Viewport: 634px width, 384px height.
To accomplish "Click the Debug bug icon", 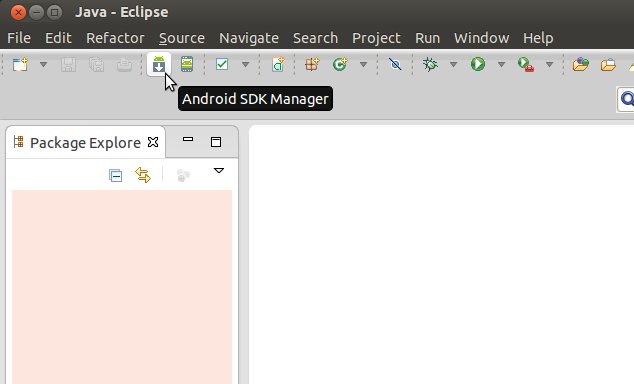I will click(x=430, y=64).
